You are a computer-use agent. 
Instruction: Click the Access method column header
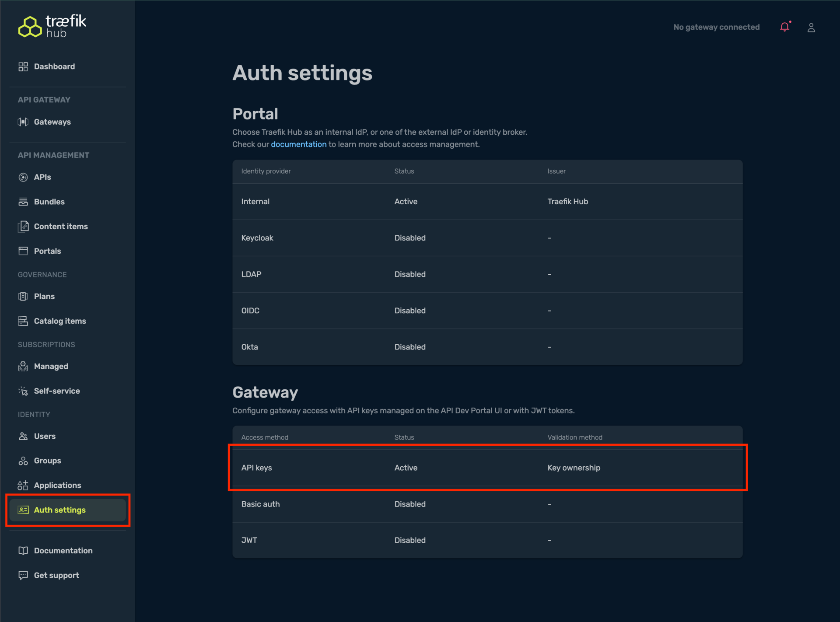click(x=265, y=437)
